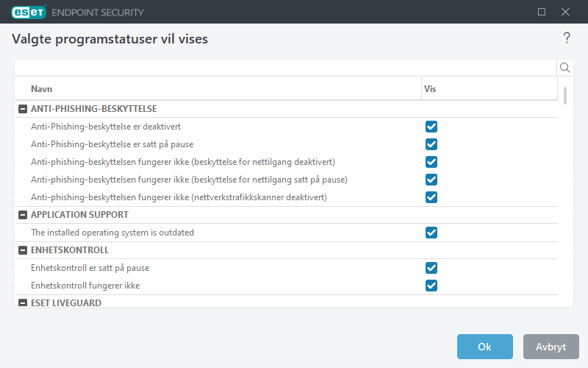Collapse the APPLICATION SUPPORT group
The image size is (588, 368).
[x=23, y=215]
